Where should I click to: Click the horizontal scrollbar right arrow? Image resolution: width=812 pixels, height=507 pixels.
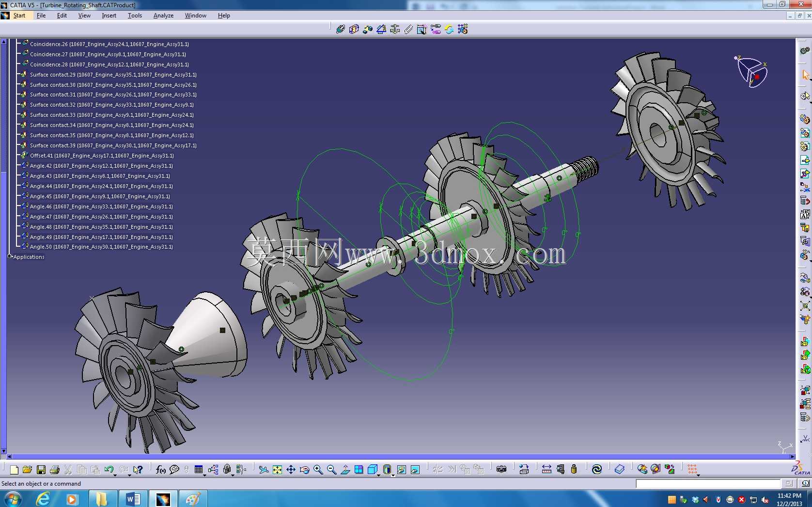point(793,457)
